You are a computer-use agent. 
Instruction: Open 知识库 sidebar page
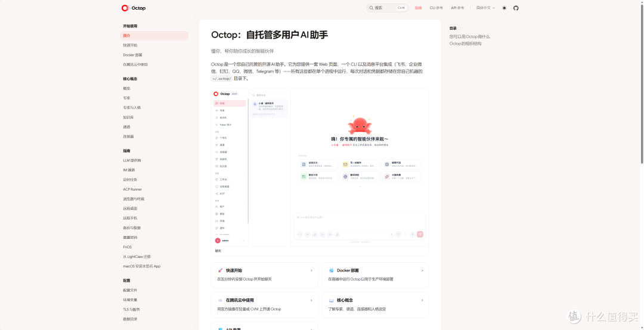coord(128,117)
